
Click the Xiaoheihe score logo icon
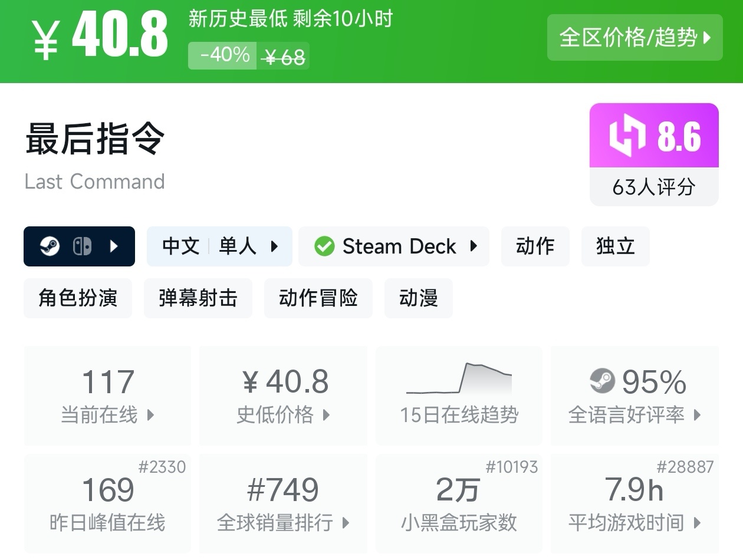627,137
